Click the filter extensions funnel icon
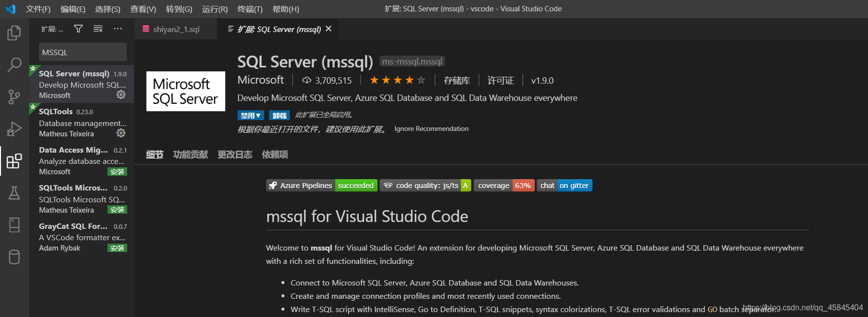The image size is (868, 317). pyautogui.click(x=78, y=29)
